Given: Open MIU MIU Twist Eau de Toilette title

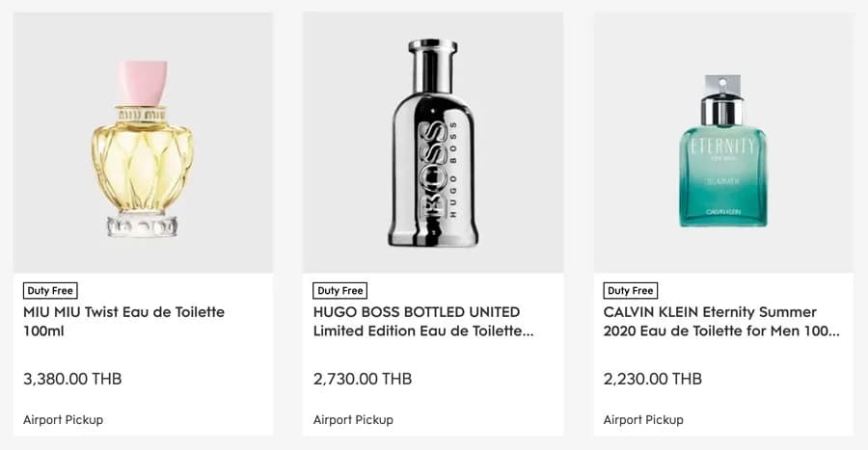Looking at the screenshot, I should click(123, 321).
